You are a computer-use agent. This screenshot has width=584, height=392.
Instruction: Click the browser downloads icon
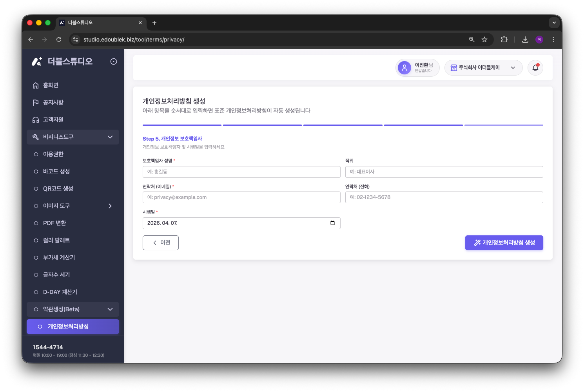pos(525,40)
